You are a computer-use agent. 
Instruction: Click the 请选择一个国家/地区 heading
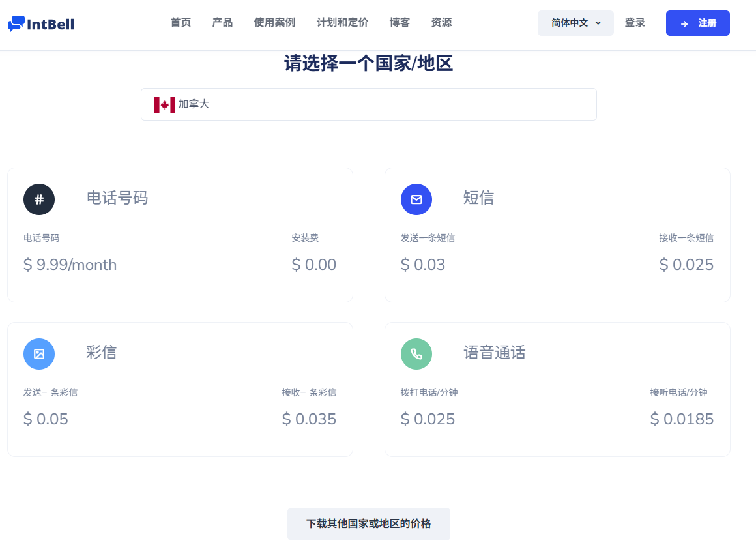pyautogui.click(x=368, y=63)
